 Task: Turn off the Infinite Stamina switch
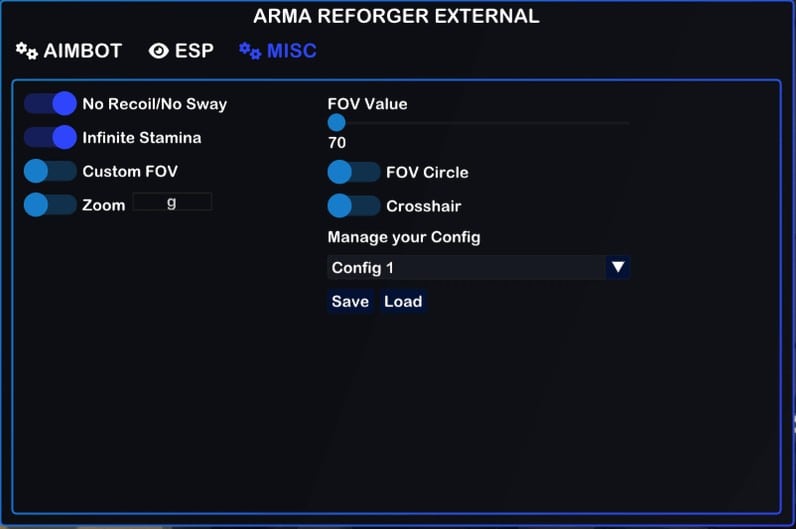click(51, 137)
